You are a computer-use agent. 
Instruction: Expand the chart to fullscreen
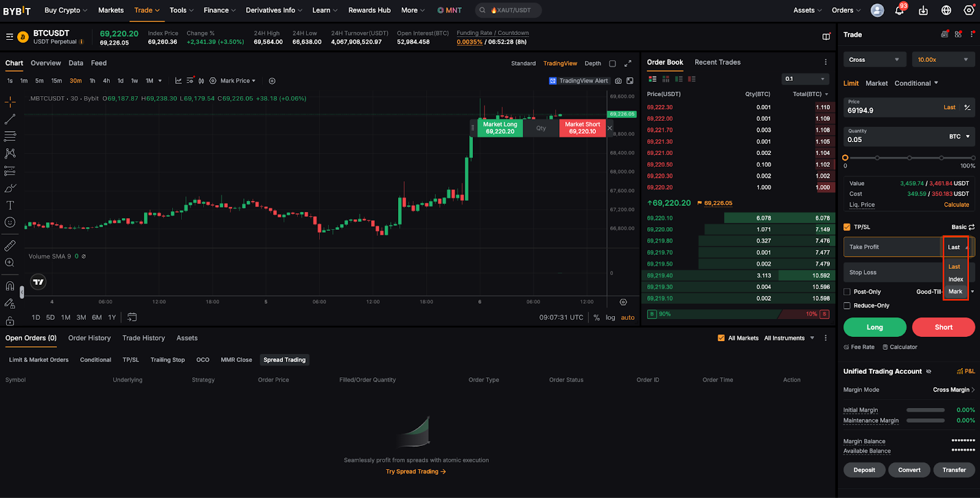[628, 63]
